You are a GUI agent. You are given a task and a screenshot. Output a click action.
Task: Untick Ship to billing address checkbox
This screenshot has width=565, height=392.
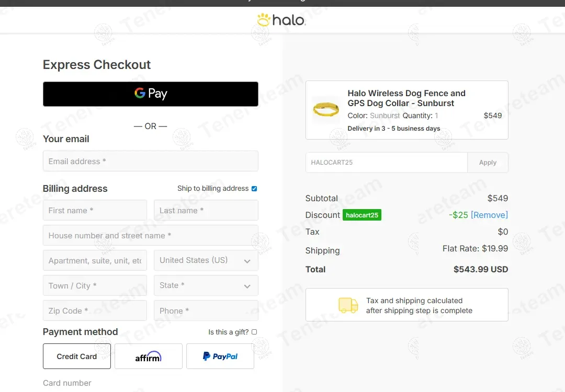[254, 189]
